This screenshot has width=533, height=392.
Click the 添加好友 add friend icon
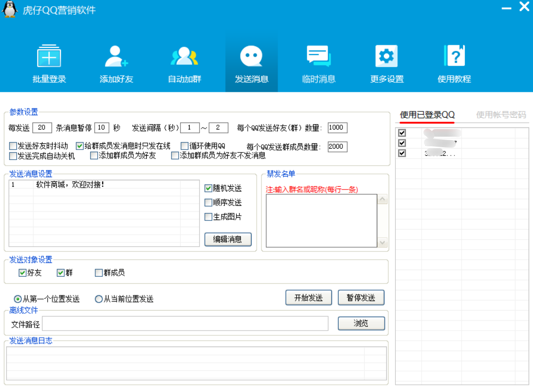[x=116, y=57]
